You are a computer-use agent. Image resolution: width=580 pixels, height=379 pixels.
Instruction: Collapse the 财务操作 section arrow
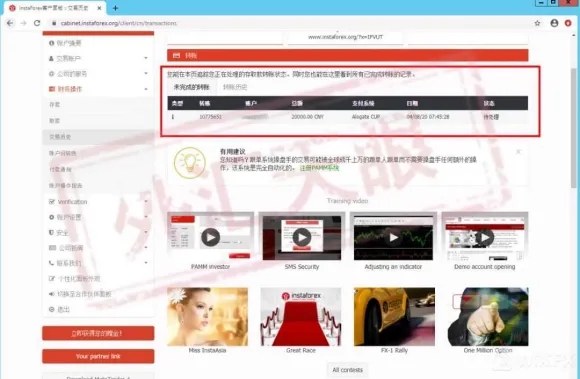(146, 89)
